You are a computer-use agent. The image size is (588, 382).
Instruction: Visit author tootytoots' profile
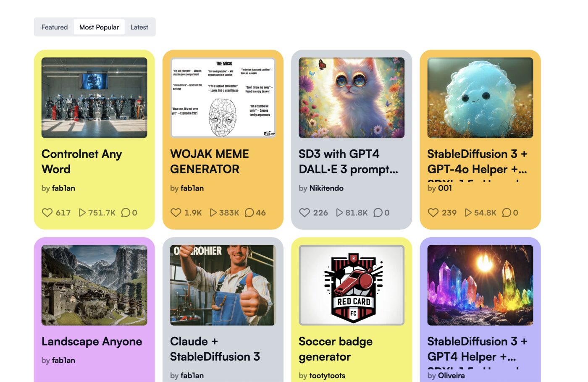pyautogui.click(x=327, y=376)
